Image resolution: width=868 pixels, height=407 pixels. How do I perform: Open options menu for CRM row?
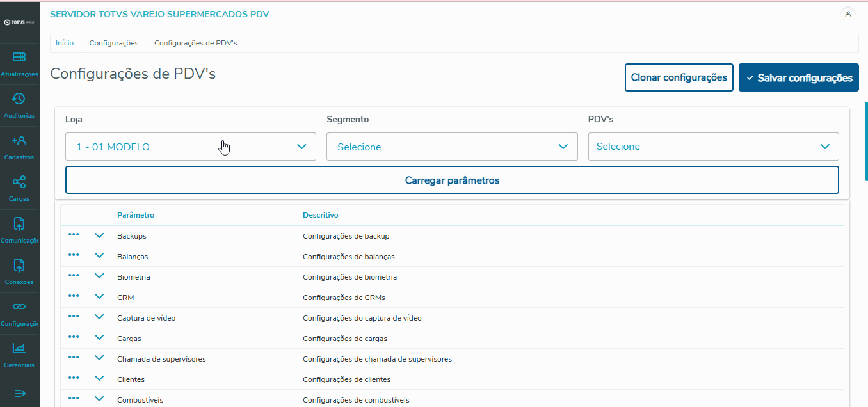(x=74, y=296)
